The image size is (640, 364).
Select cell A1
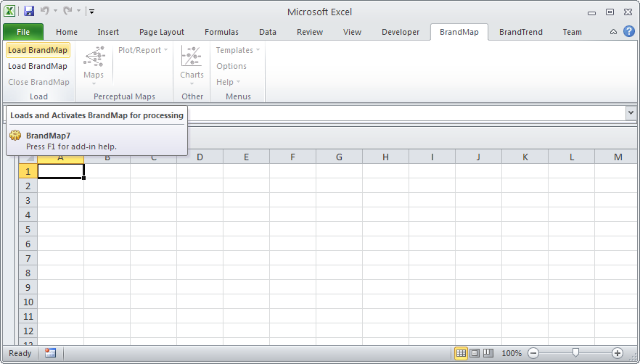[61, 171]
